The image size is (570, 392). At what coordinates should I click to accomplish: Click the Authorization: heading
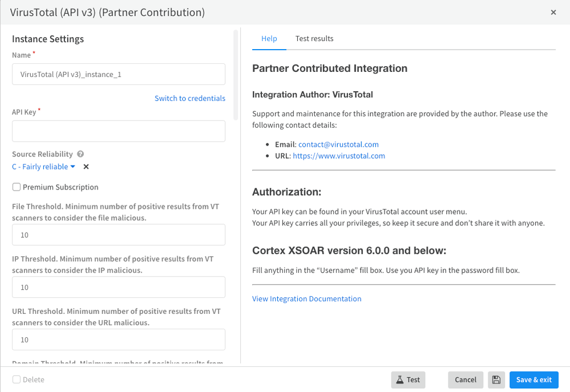[x=287, y=192]
